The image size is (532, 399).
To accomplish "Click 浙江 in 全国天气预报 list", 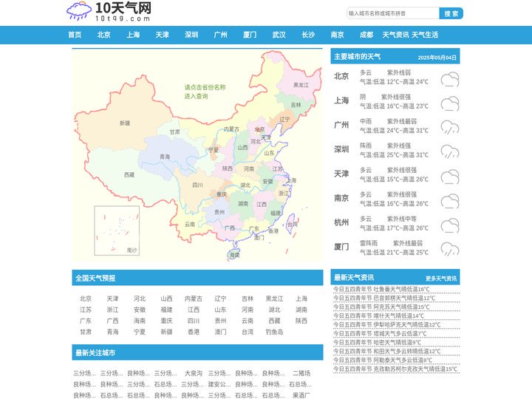I will [112, 310].
